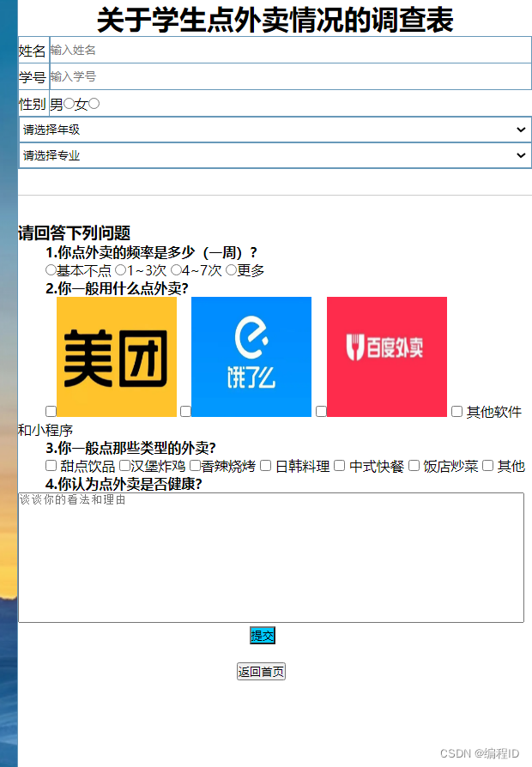Open the 请选择专业 dropdown
Screen dimensions: 532x767
275,155
